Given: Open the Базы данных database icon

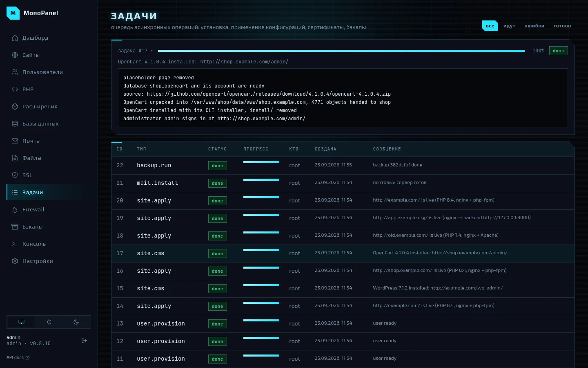Looking at the screenshot, I should click(15, 124).
